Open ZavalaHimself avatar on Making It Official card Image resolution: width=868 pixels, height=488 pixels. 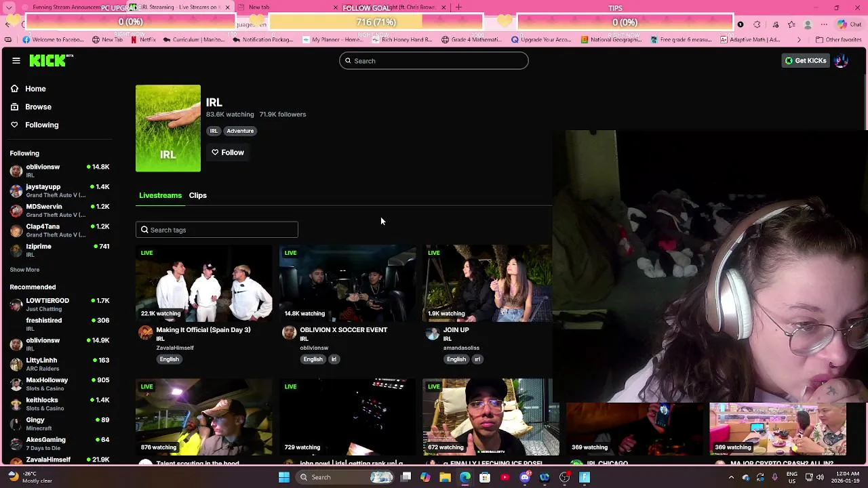pyautogui.click(x=145, y=332)
